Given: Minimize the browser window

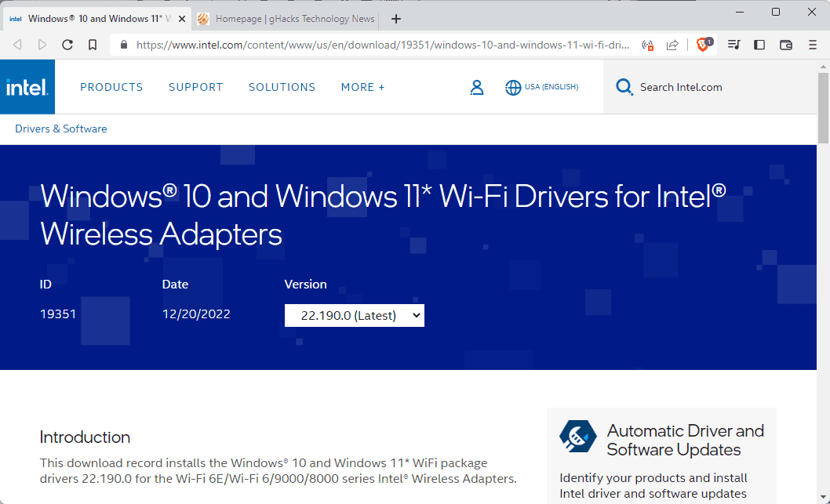Looking at the screenshot, I should [740, 13].
